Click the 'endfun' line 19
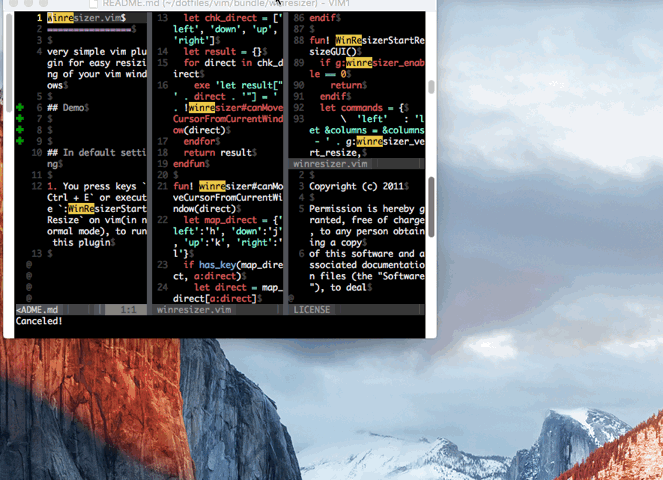663x480 pixels. [191, 164]
